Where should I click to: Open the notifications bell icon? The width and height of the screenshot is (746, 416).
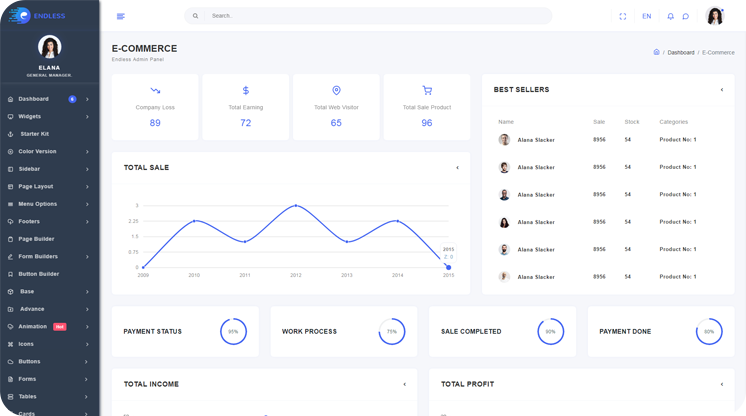coord(670,16)
